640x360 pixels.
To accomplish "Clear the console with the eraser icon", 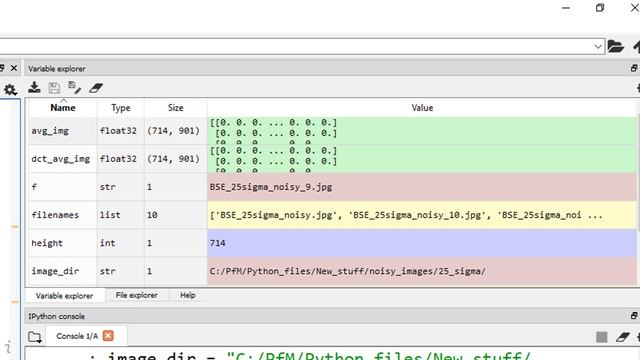I will tap(622, 337).
